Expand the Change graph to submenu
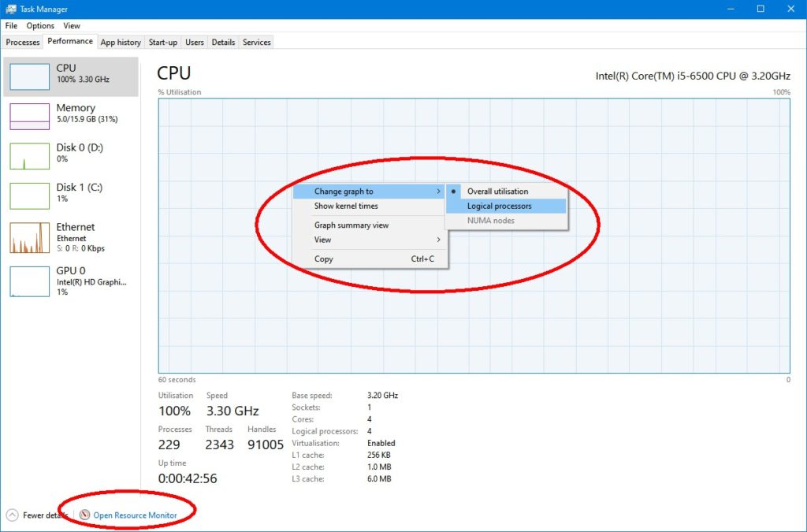The height and width of the screenshot is (532, 807). tap(369, 192)
